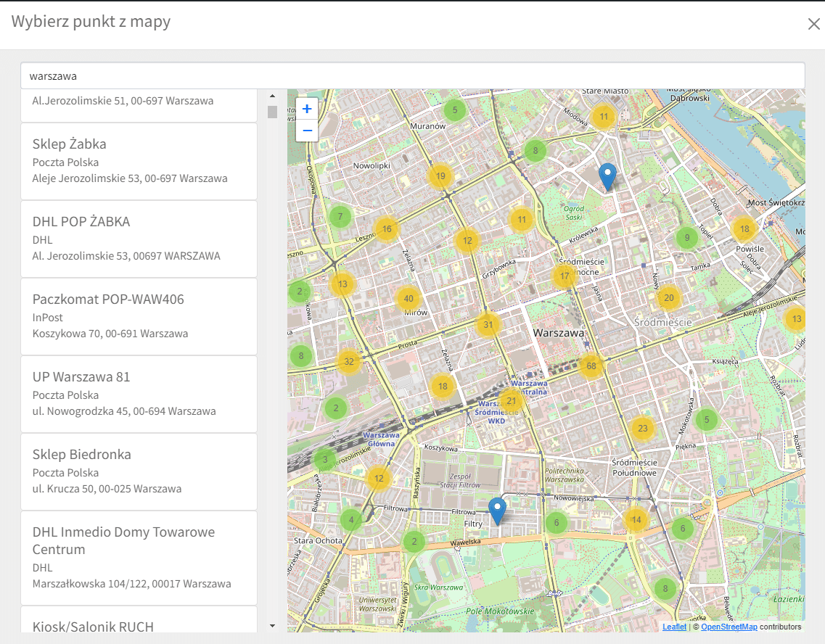Select Paczkomat POP-WAW406 InPost point
825x644 pixels.
139,316
